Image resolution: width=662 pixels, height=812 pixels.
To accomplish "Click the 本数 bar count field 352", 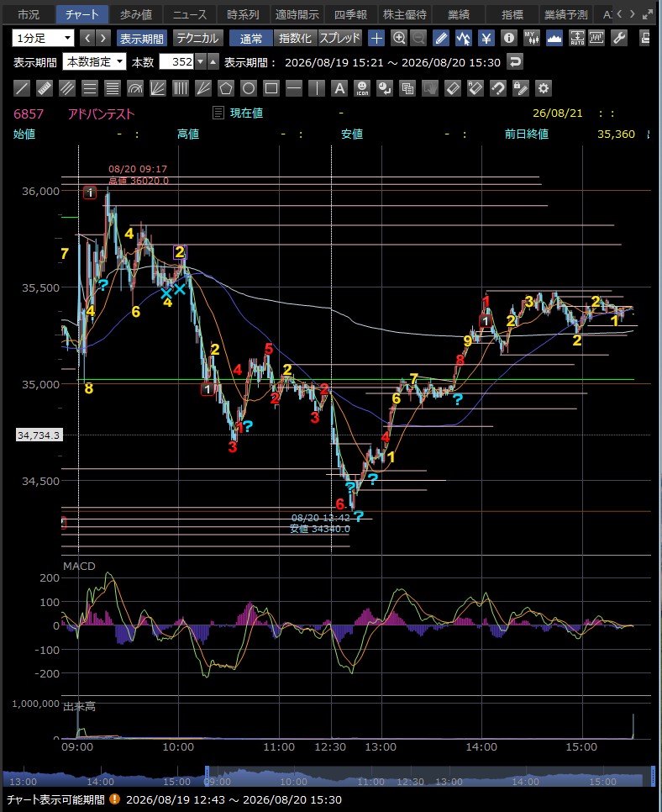I will click(x=176, y=62).
